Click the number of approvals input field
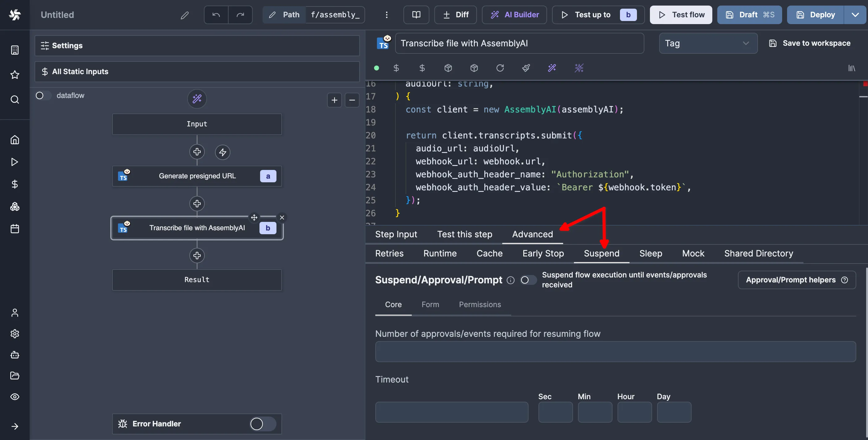868x440 pixels. coord(615,352)
